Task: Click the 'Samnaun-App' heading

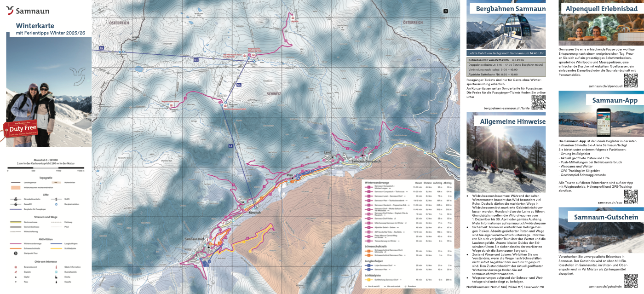Action: (x=615, y=100)
